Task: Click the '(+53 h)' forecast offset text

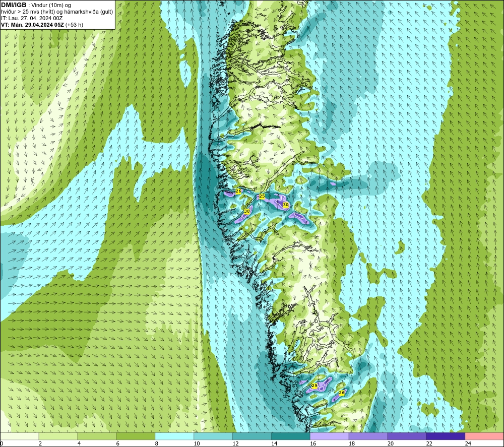Action: (74, 25)
